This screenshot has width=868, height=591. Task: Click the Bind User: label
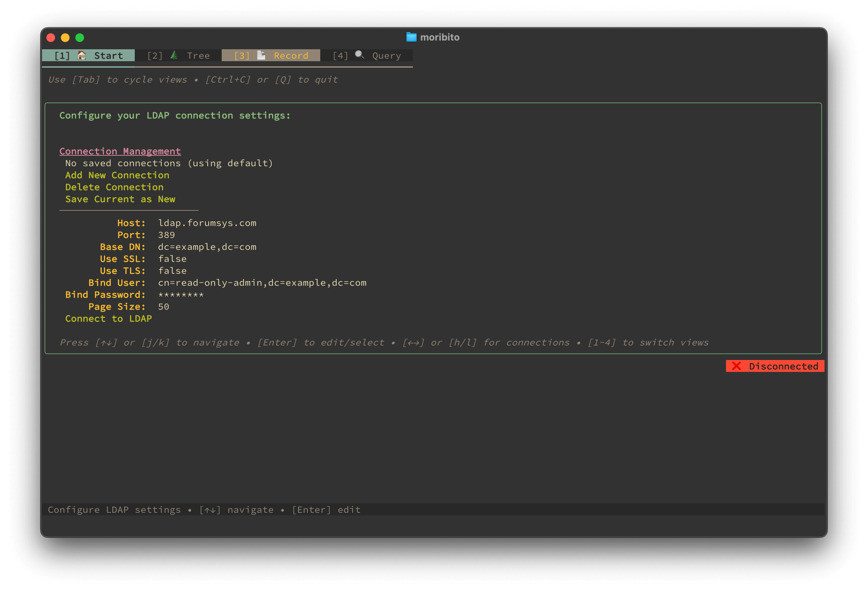117,282
